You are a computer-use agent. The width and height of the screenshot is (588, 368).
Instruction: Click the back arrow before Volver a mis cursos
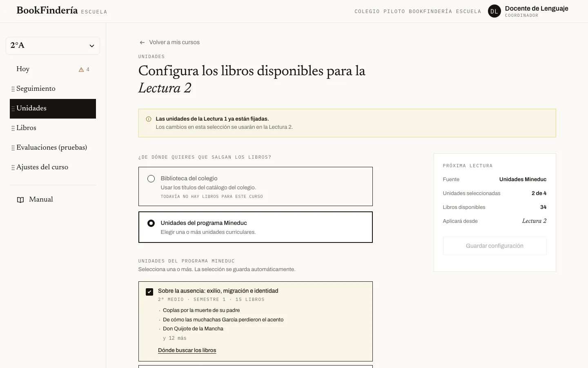coord(142,43)
